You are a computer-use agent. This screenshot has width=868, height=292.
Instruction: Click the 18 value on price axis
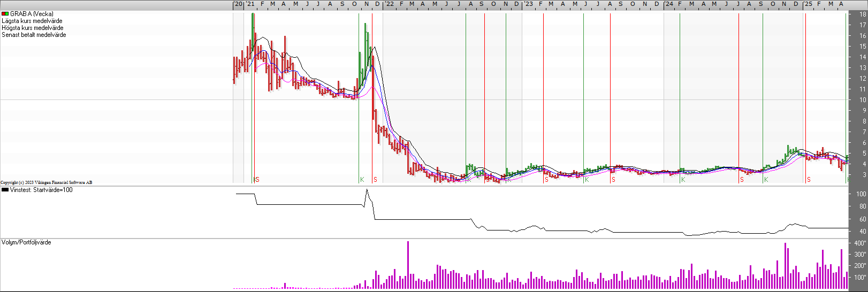pos(863,14)
